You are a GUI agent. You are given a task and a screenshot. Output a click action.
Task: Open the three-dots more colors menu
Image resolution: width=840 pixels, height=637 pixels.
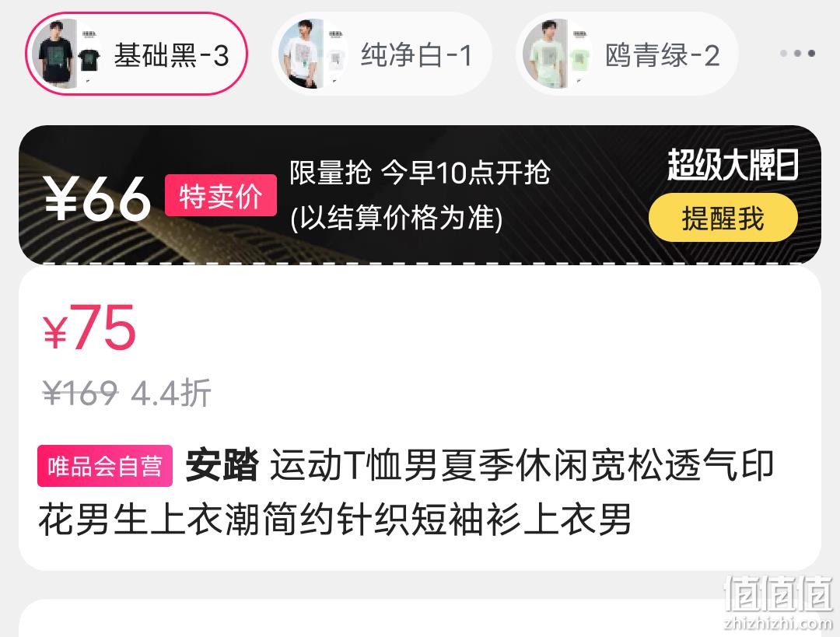798,53
